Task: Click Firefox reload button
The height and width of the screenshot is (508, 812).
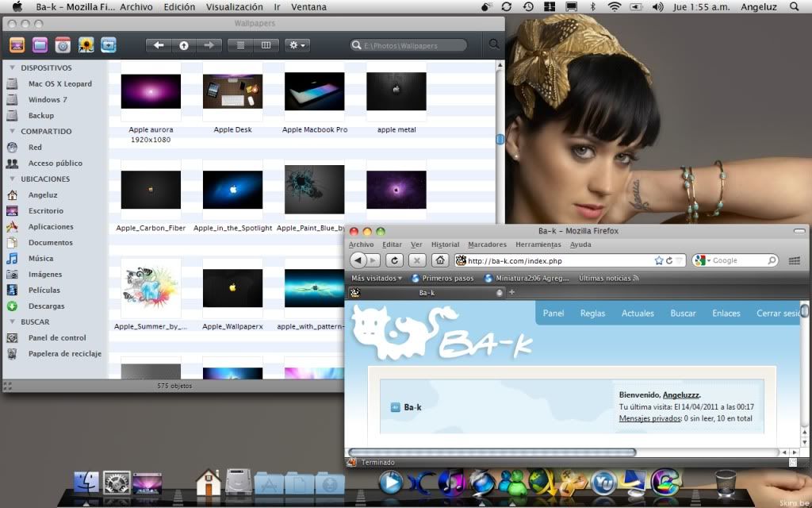Action: (394, 260)
